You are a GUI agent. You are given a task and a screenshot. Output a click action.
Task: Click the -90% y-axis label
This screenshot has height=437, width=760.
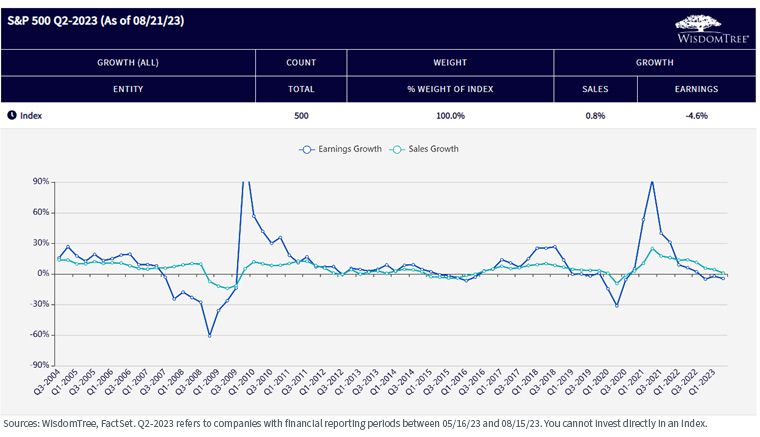coord(40,365)
